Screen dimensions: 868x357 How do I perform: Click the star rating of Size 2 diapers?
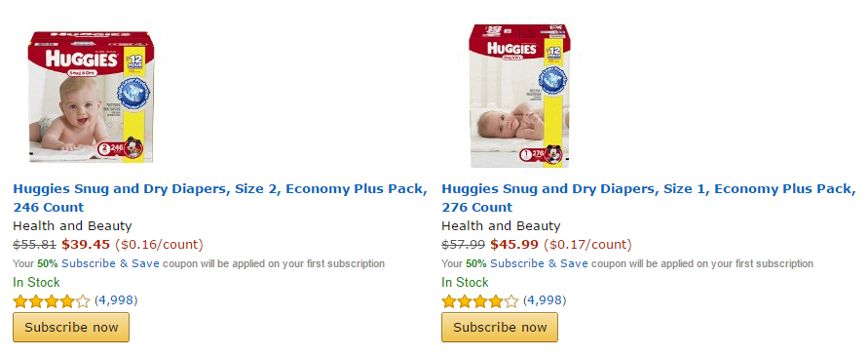(51, 301)
